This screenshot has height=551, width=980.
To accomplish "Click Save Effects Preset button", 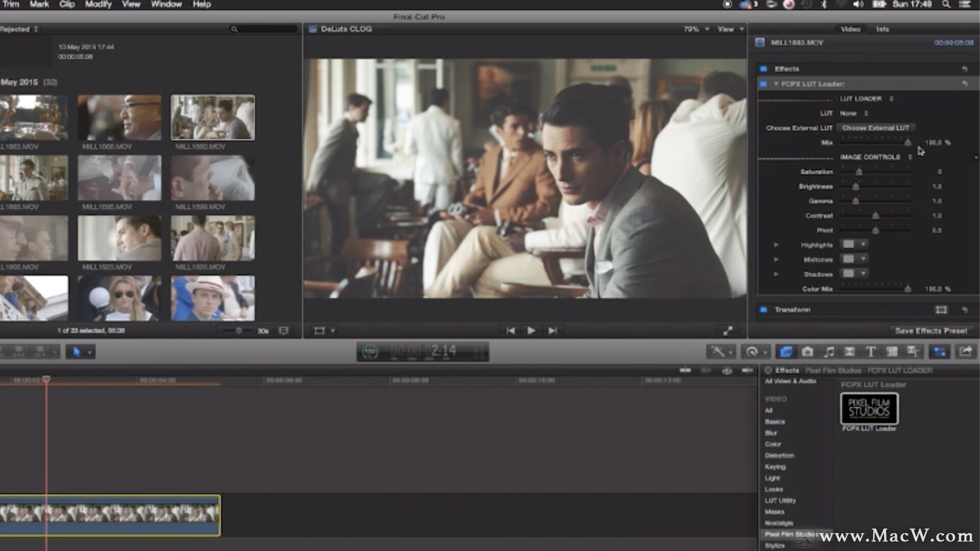I will [x=931, y=331].
